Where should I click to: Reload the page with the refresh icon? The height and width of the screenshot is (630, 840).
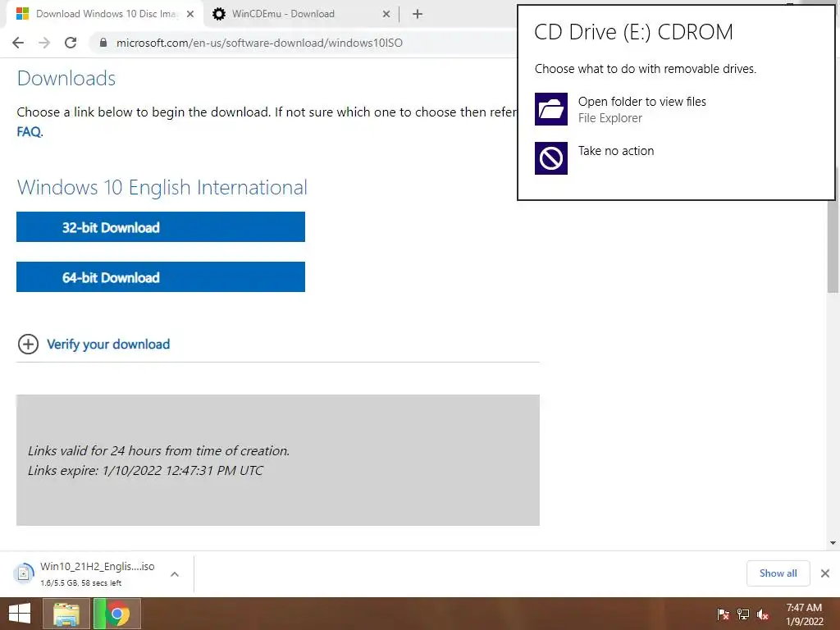[x=71, y=43]
